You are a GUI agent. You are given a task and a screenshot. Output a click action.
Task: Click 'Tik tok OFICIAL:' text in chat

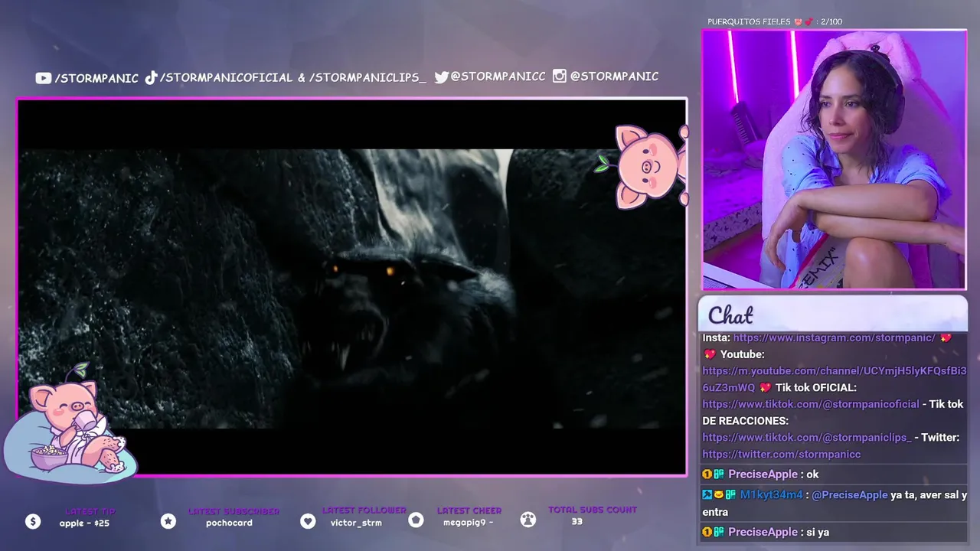816,387
